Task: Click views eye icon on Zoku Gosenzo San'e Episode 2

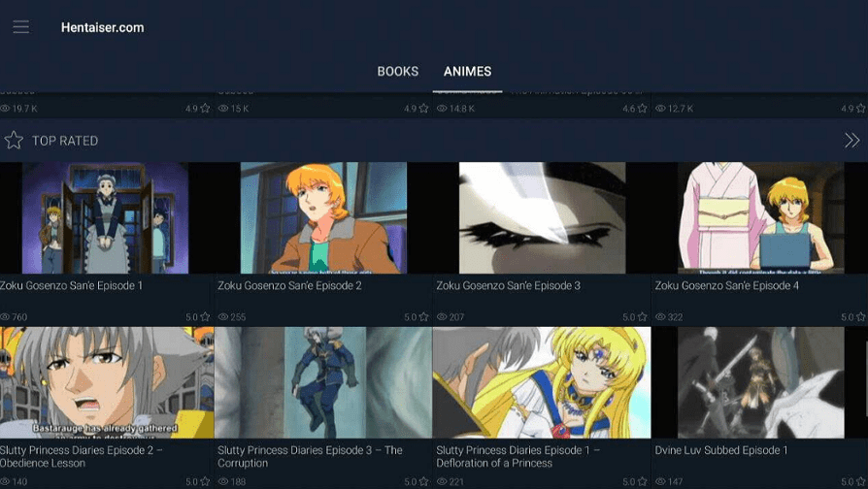Action: click(223, 317)
